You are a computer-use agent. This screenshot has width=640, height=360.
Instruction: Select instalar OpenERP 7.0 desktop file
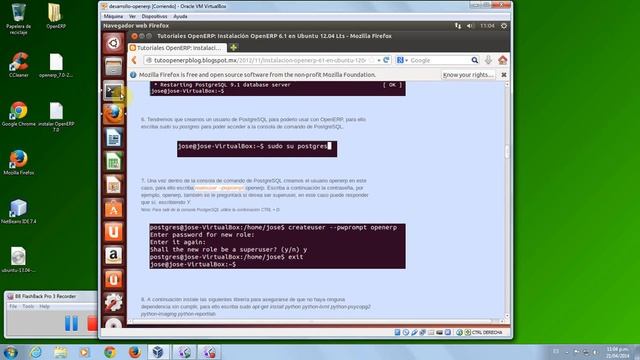coord(56,117)
